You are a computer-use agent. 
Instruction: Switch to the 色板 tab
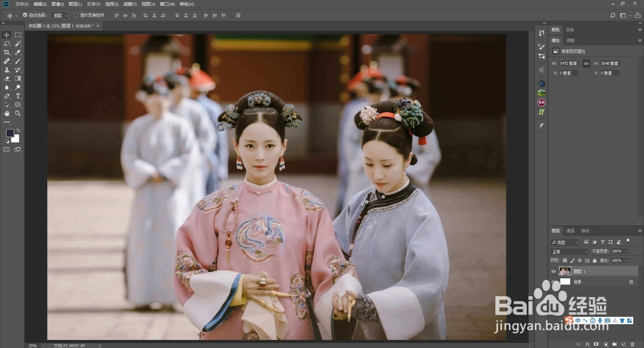click(x=570, y=30)
